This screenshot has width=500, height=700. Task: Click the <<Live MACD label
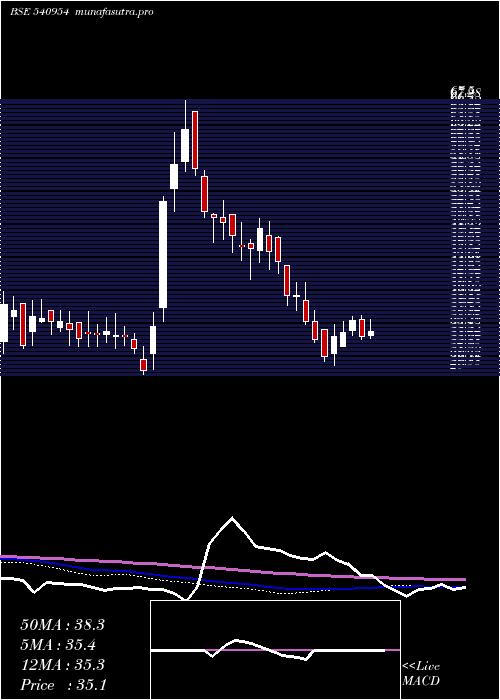(x=421, y=674)
